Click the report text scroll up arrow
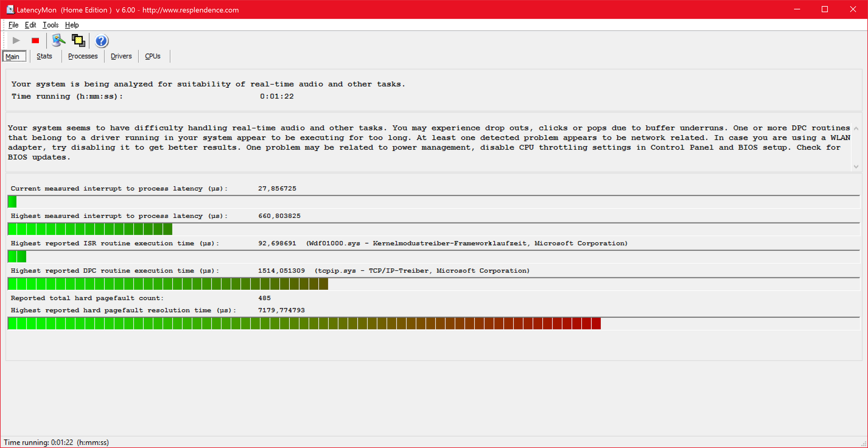This screenshot has width=868, height=448. click(856, 129)
